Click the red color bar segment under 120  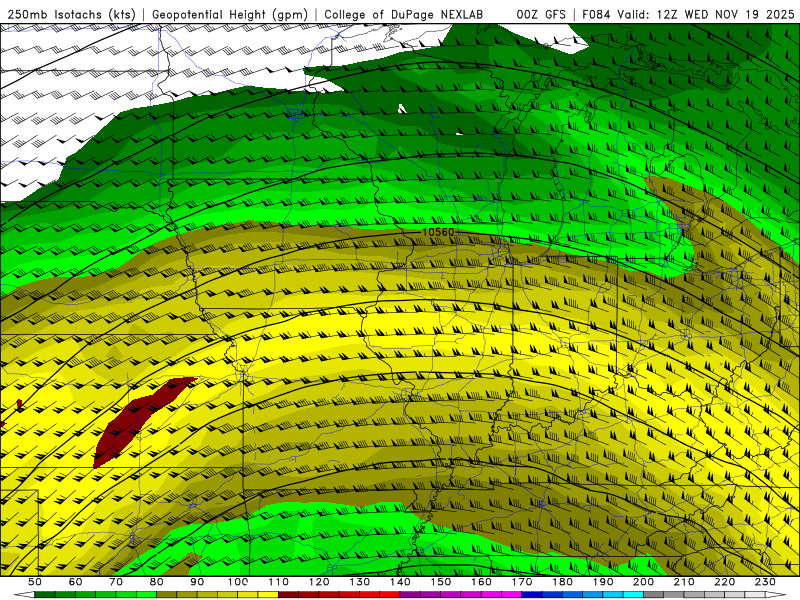pyautogui.click(x=329, y=595)
